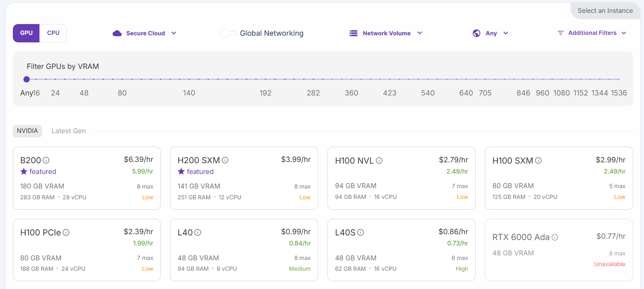Select the GPU instance type
Screen dimensions: 644x289
[x=26, y=33]
